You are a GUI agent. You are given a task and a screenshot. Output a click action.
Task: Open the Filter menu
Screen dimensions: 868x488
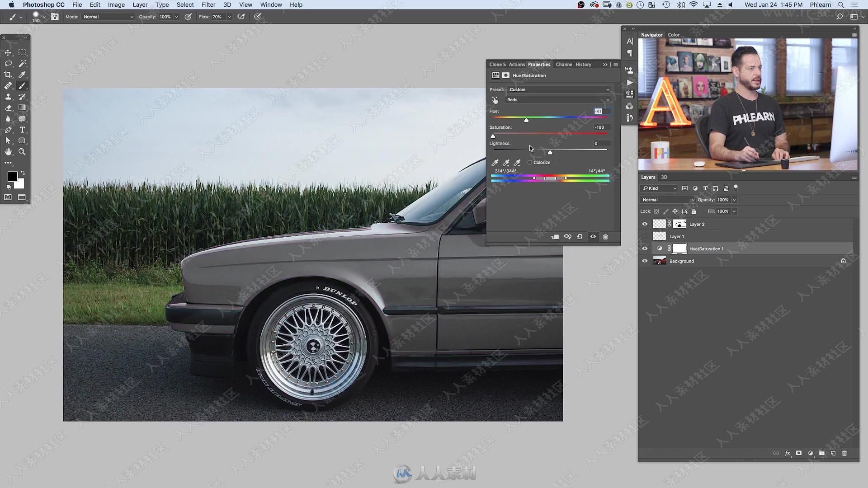pos(208,5)
